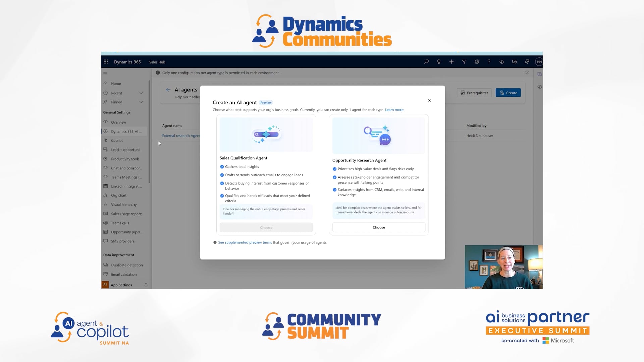Open the search in the top bar
Image resolution: width=644 pixels, height=362 pixels.
pyautogui.click(x=426, y=62)
